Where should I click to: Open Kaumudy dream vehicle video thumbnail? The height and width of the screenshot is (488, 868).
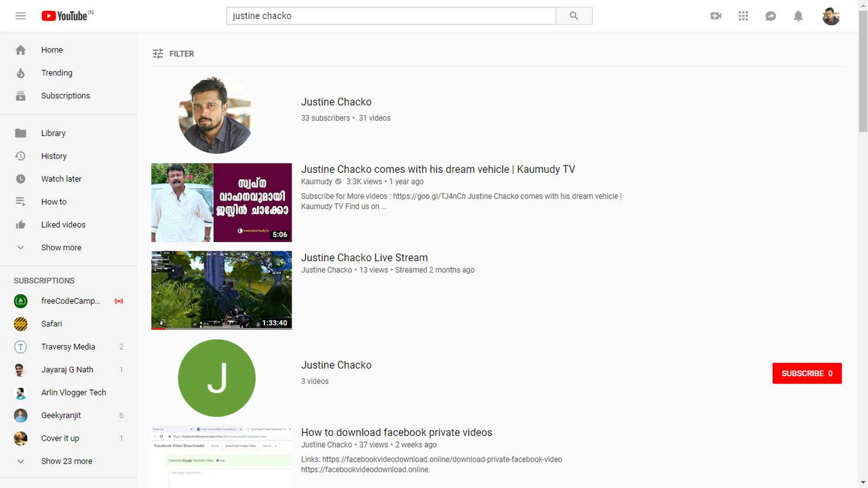tap(221, 202)
